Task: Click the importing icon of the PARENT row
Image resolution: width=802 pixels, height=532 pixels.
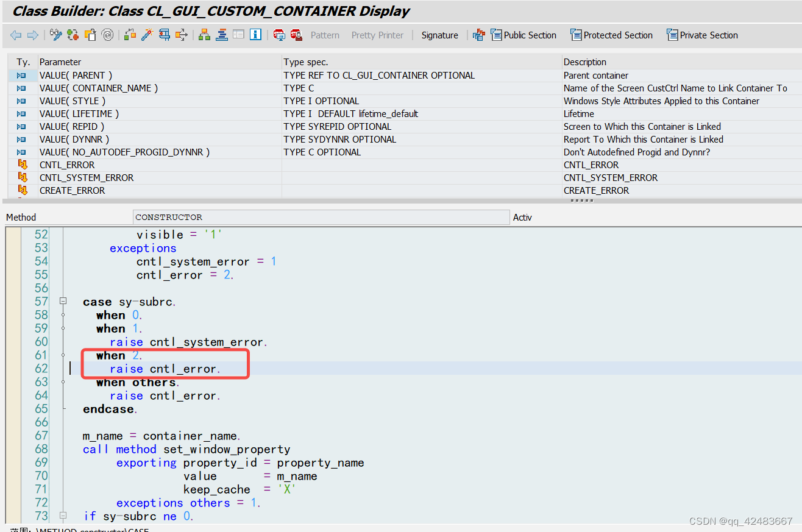Action: click(x=23, y=76)
